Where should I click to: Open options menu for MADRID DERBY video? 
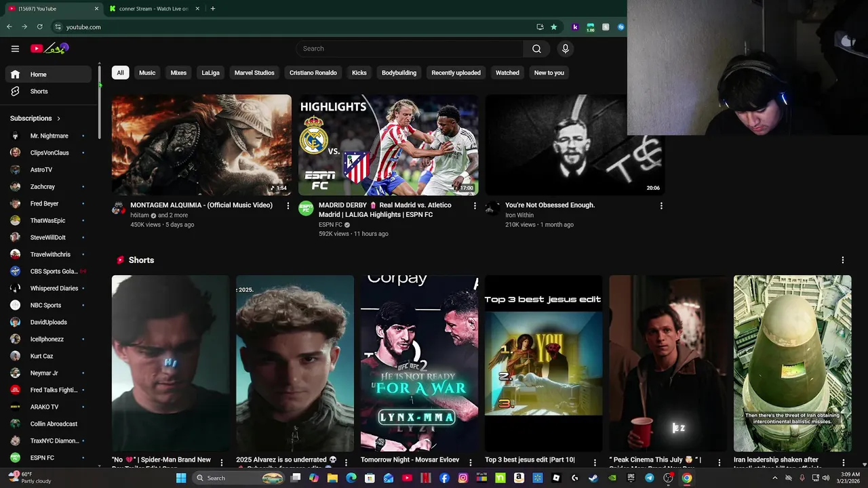(475, 205)
